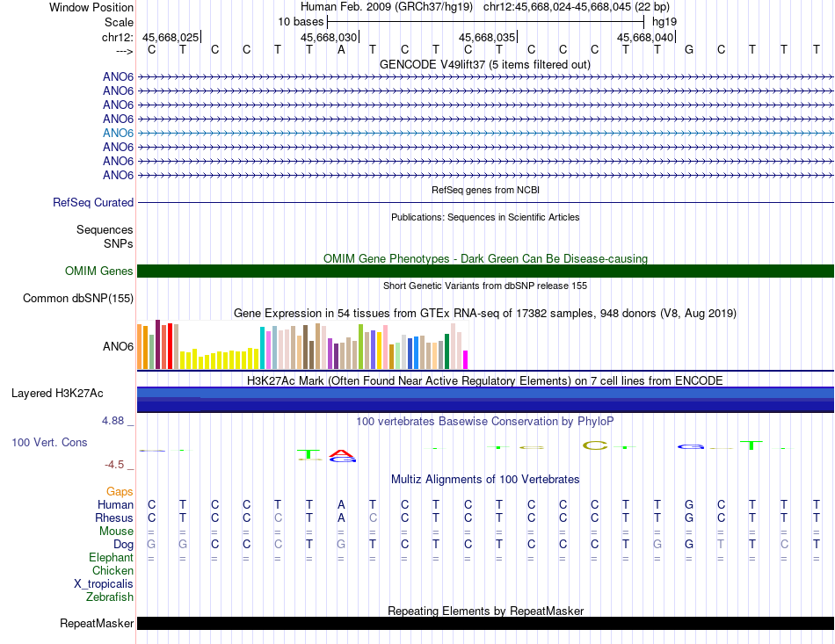
Task: Click the A base in the Human alignment row
Action: click(x=341, y=504)
